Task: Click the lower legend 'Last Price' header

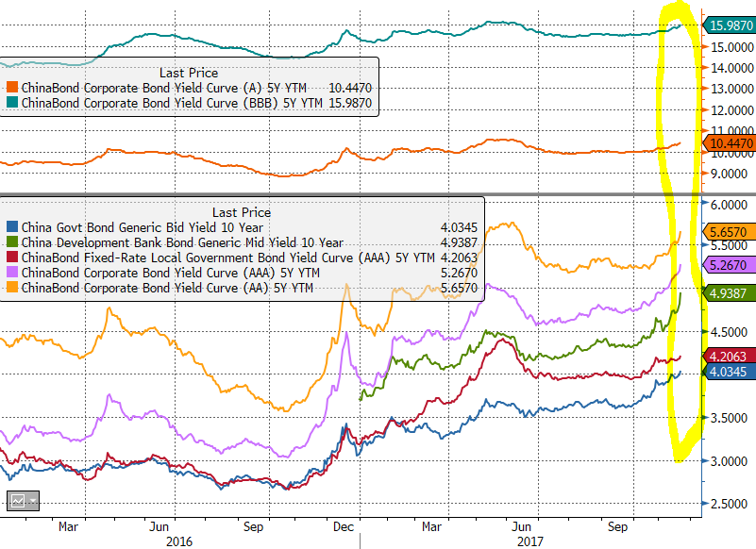Action: (x=242, y=212)
